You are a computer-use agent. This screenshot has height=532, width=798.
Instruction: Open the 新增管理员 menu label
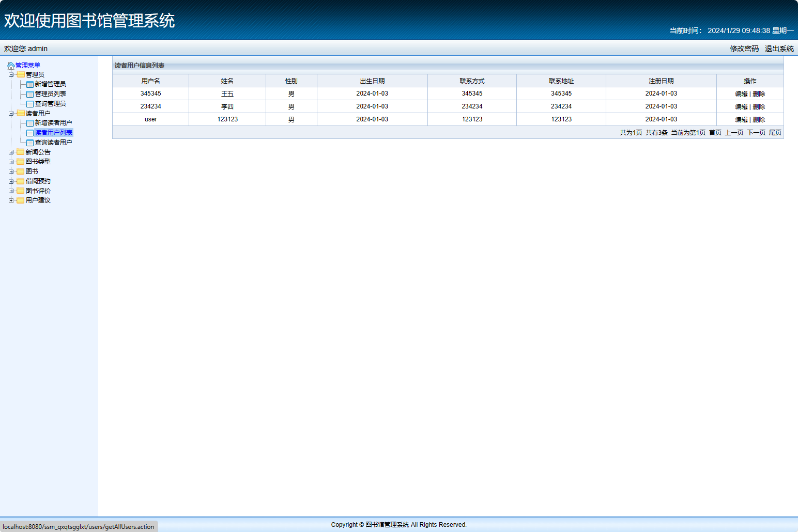[x=51, y=84]
